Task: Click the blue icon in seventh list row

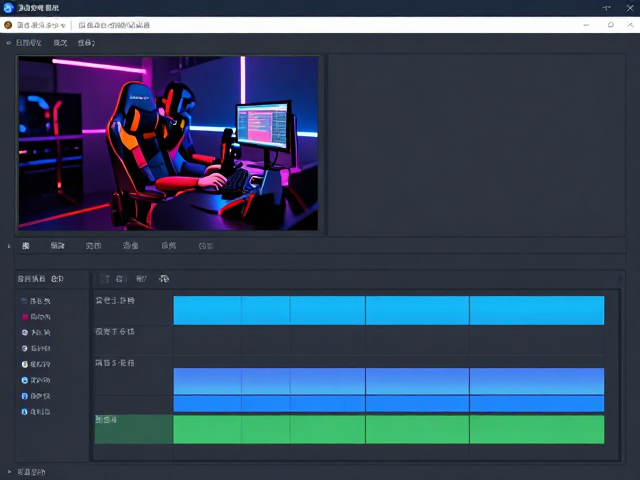Action: pyautogui.click(x=24, y=396)
